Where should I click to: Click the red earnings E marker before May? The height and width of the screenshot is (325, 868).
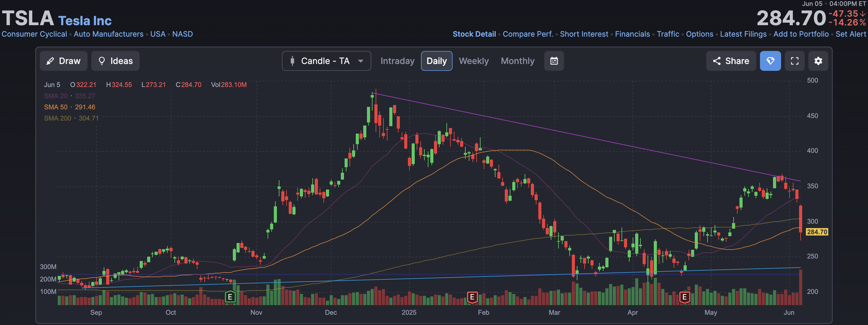[684, 297]
